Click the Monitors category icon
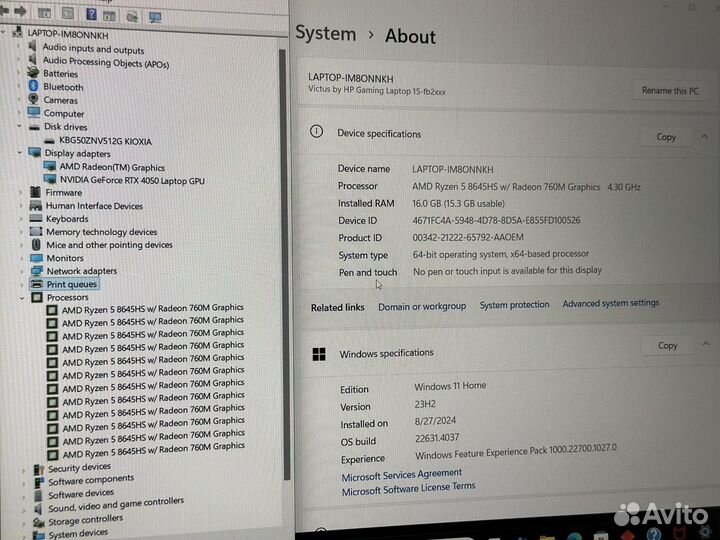 point(36,258)
